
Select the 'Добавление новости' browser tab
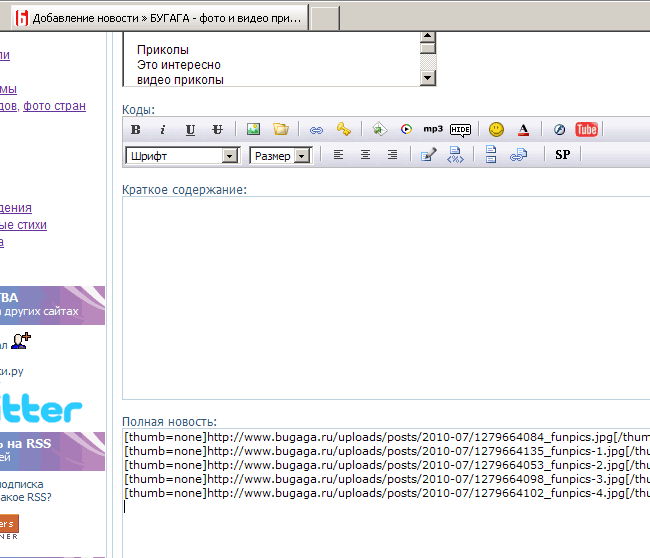(166, 19)
